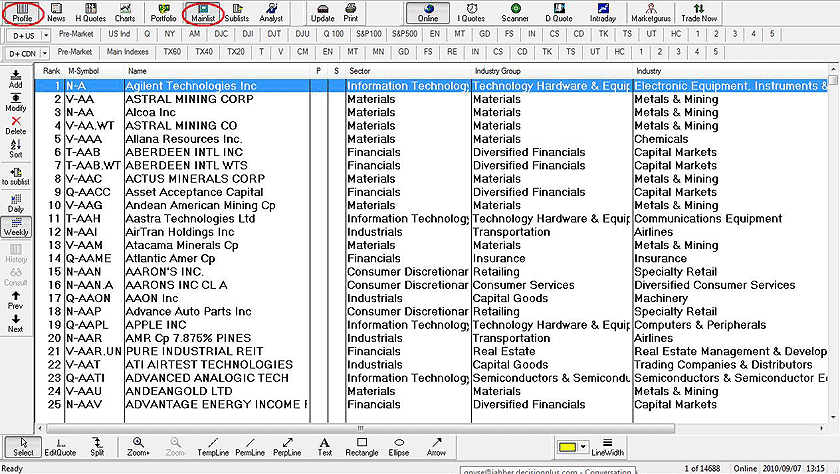Click the Trade Now icon
The height and width of the screenshot is (474, 840).
[x=699, y=12]
